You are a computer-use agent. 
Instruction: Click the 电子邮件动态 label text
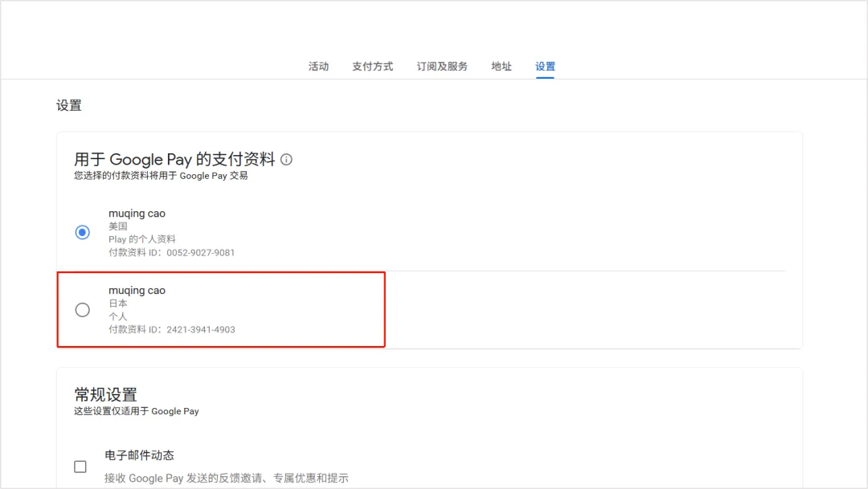coord(139,455)
